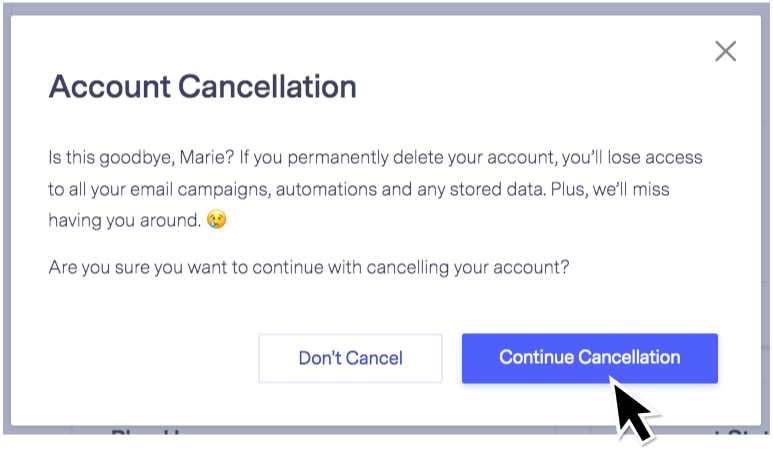
Task: Click the Account Cancellation heading
Action: 203,87
